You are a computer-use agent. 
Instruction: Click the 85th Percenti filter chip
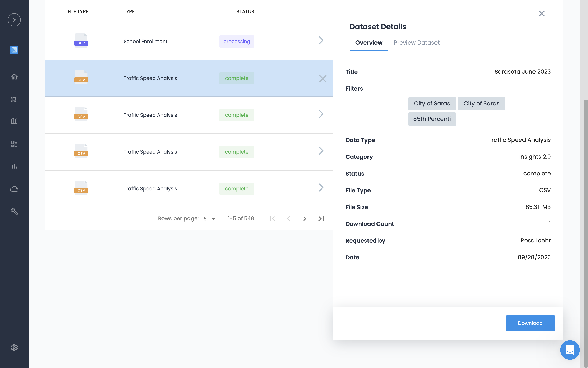pos(432,119)
